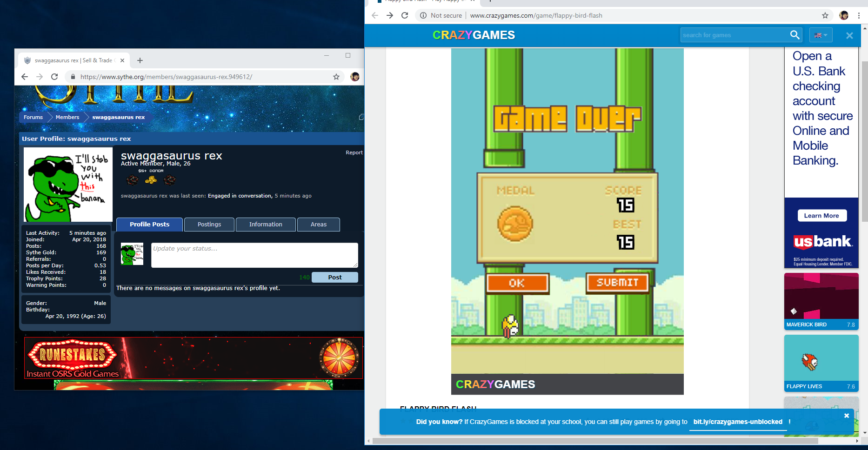868x450 pixels.
Task: Submit the flappy bird score
Action: tap(617, 282)
